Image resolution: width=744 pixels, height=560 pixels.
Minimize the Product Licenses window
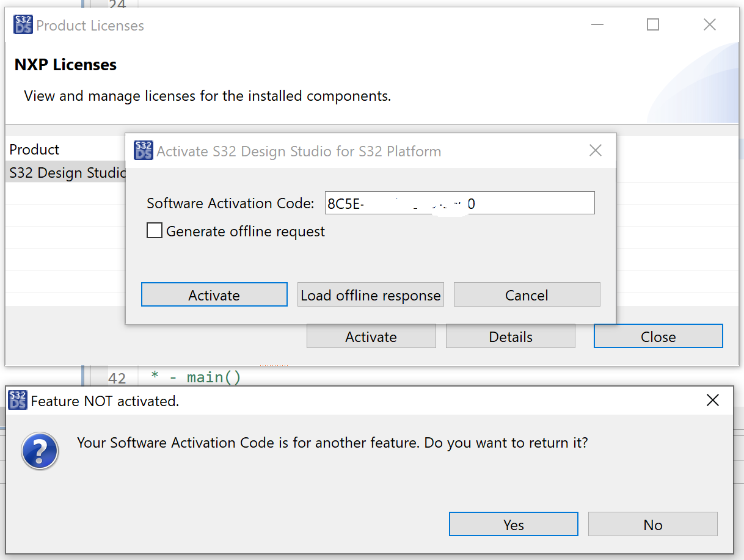pyautogui.click(x=597, y=25)
